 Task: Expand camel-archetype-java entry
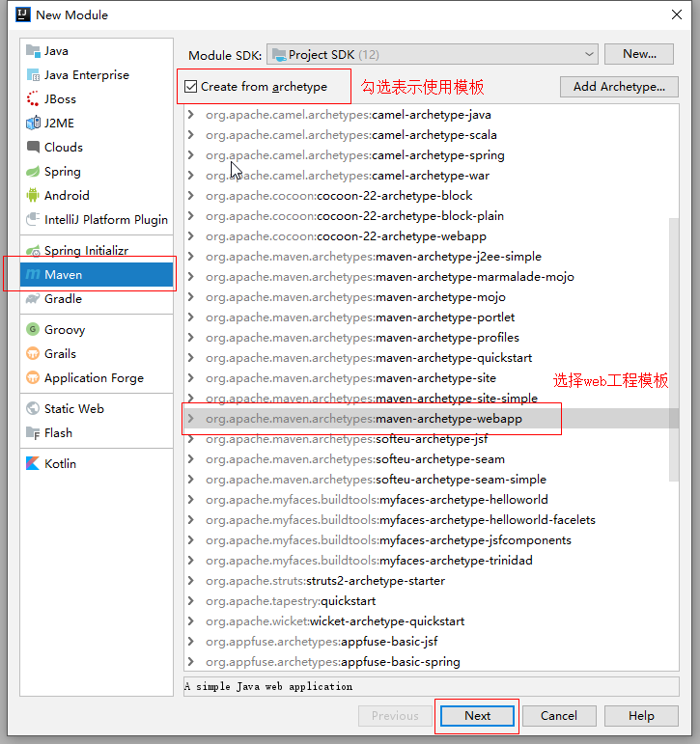(x=191, y=115)
